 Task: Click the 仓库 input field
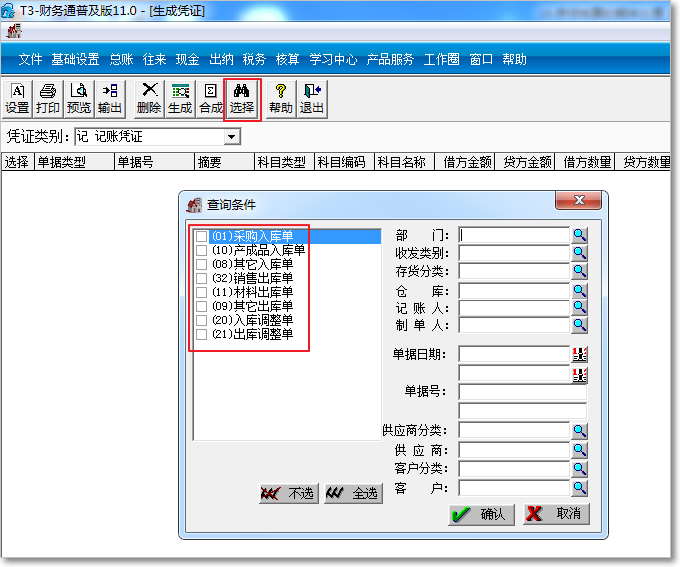(x=514, y=290)
